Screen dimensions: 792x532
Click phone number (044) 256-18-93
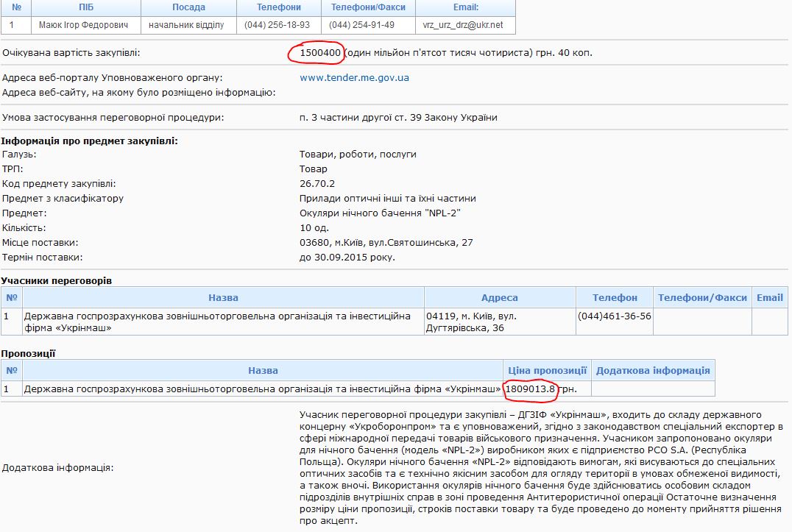(278, 25)
